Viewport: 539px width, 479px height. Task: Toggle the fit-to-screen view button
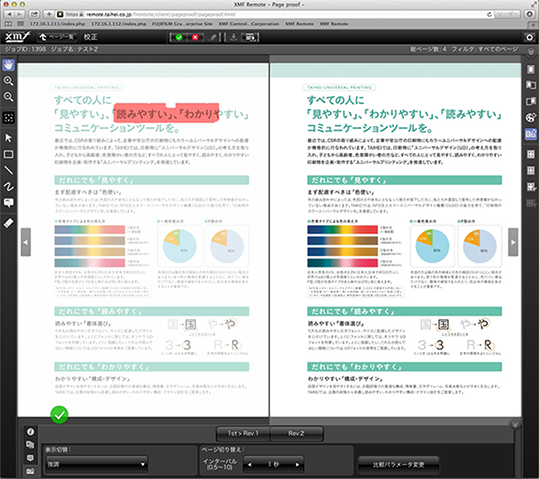tap(9, 118)
